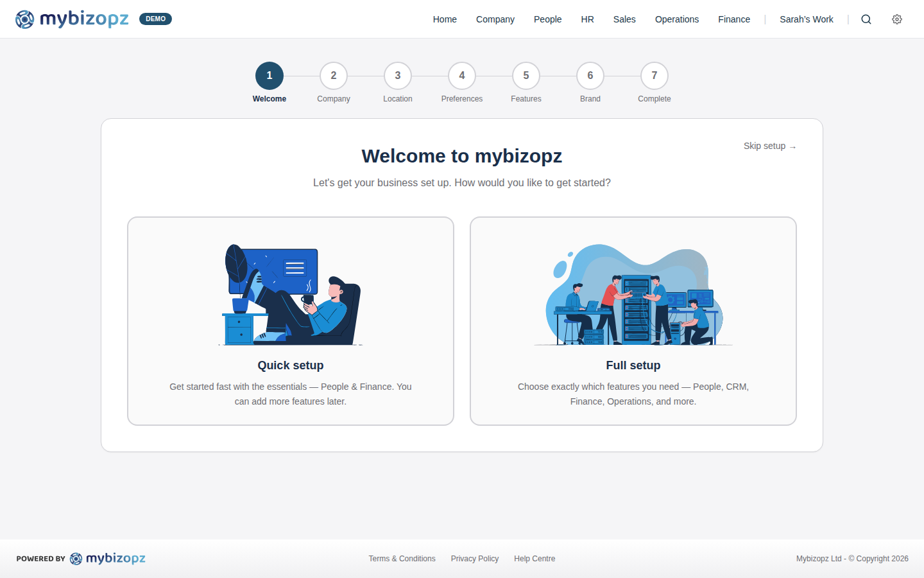Viewport: 924px width, 578px height.
Task: Select the Features step circle
Action: coord(526,75)
